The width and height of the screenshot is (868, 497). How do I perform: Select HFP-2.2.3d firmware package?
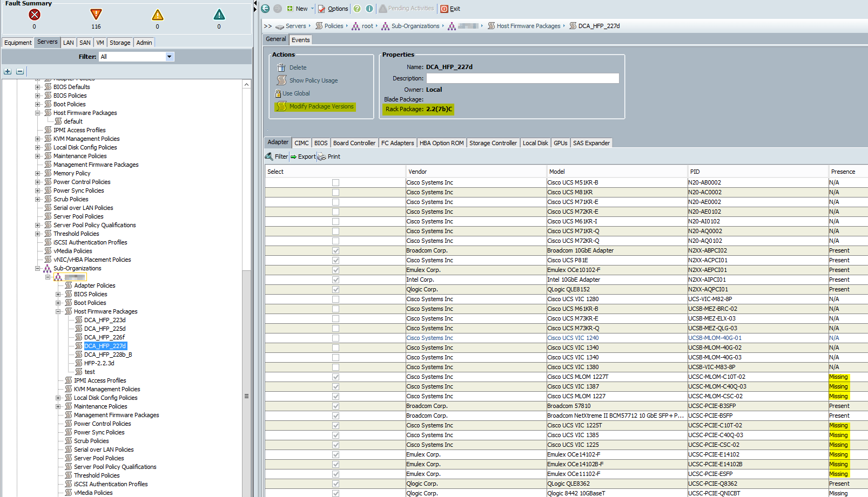(99, 363)
